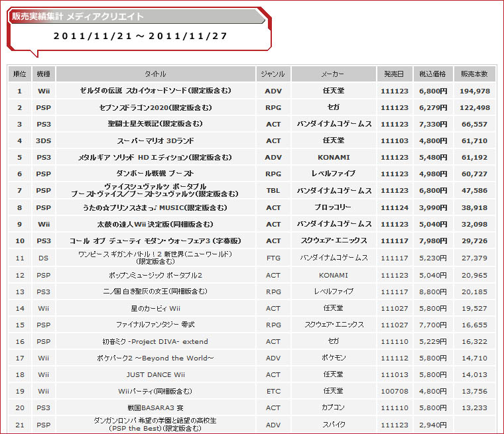Click maker スパイク in rank 21 row
Image resolution: width=504 pixels, height=434 pixels.
[x=334, y=425]
